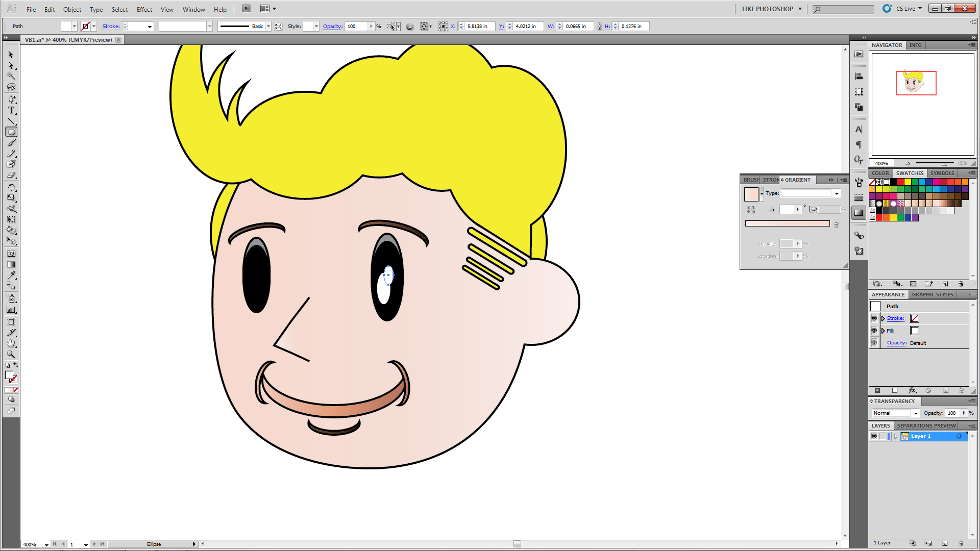Select the Pen tool
The image size is (980, 551).
click(11, 99)
